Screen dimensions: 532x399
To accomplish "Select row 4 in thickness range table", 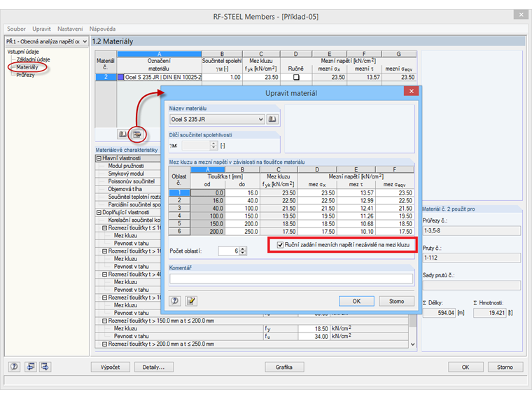I will (x=179, y=216).
